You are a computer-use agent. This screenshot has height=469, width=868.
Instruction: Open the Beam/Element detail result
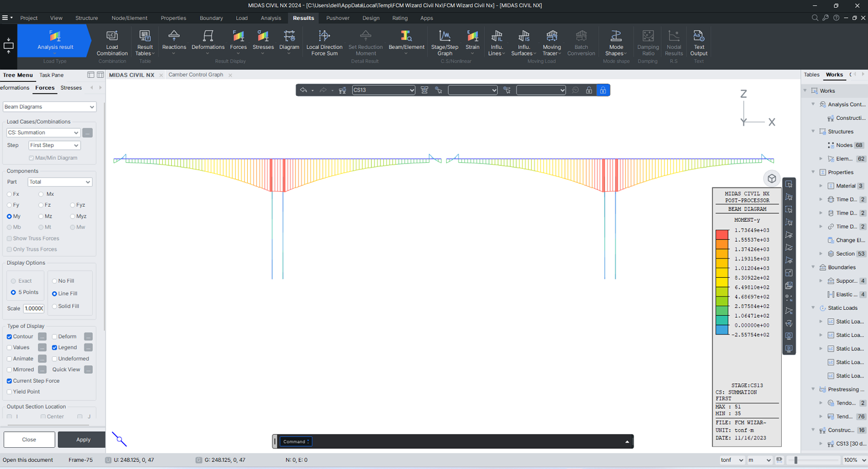pos(406,42)
